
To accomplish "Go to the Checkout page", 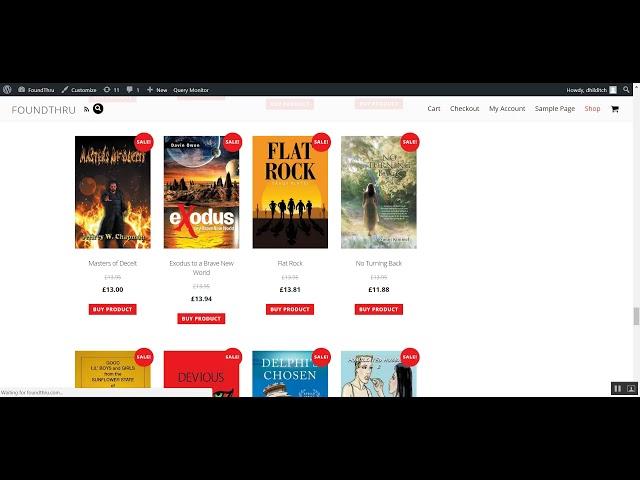I will point(464,109).
